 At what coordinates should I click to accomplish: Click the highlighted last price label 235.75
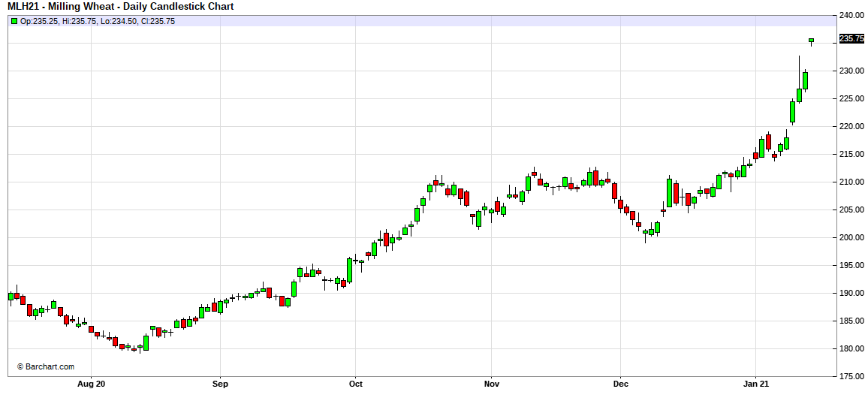tap(852, 39)
